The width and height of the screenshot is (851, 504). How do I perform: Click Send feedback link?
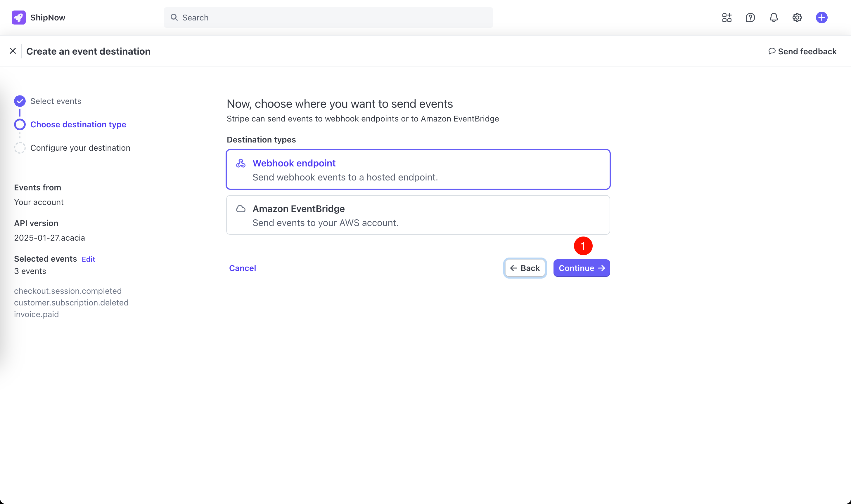tap(802, 51)
